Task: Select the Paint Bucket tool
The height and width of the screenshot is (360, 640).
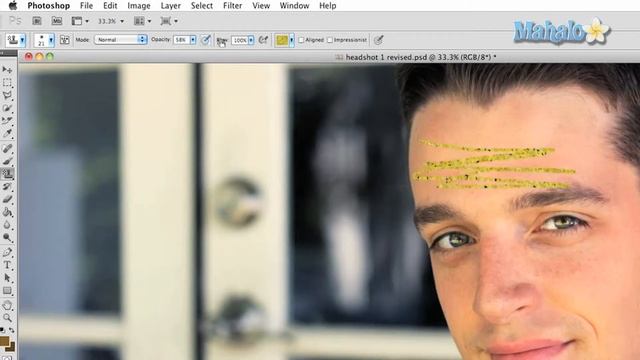Action: tap(7, 212)
